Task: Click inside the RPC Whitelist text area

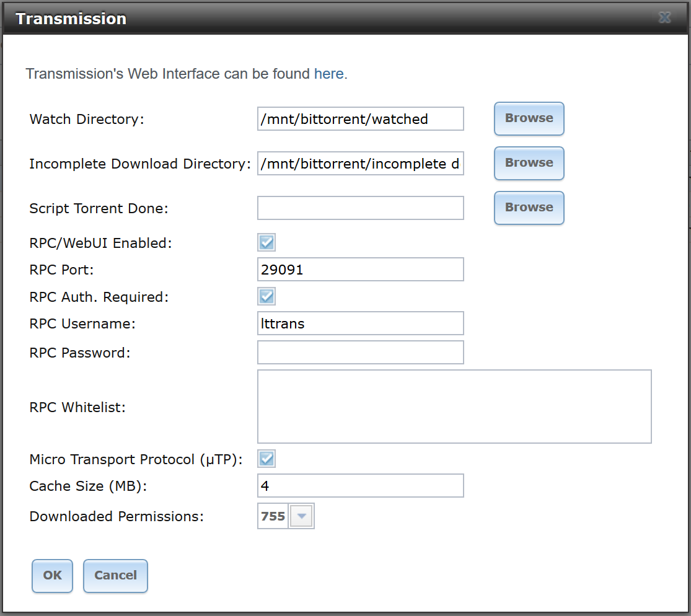Action: [454, 407]
